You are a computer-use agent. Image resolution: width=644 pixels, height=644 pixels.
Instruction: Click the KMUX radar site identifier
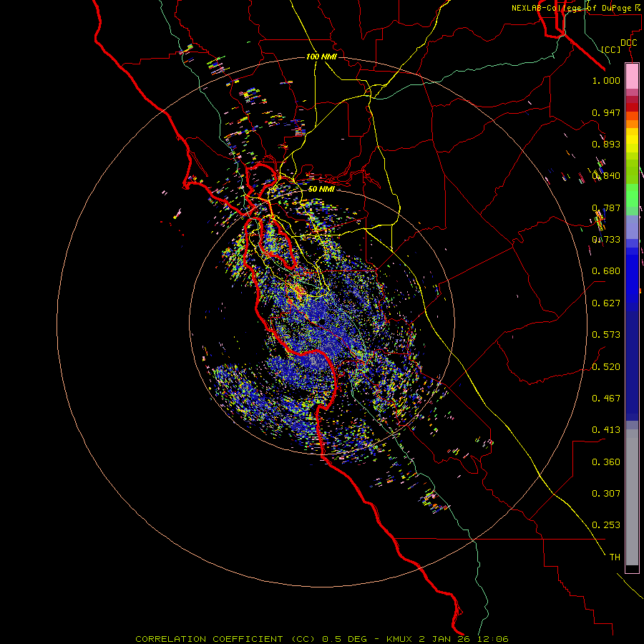pyautogui.click(x=401, y=639)
